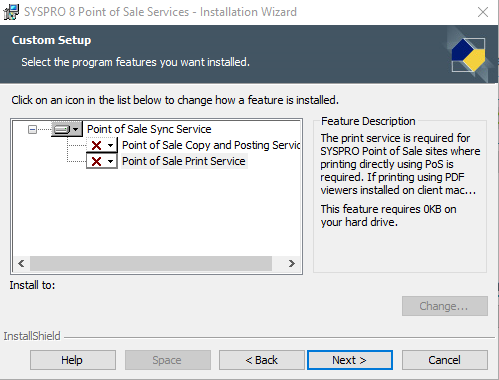Viewport: 499px width, 380px height.
Task: Click the scroll right arrow in feature list
Action: (292, 264)
